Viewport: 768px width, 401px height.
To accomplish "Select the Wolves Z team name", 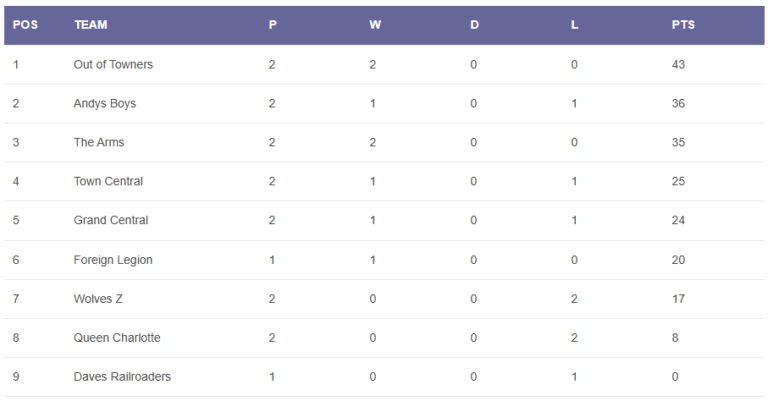I will click(98, 299).
